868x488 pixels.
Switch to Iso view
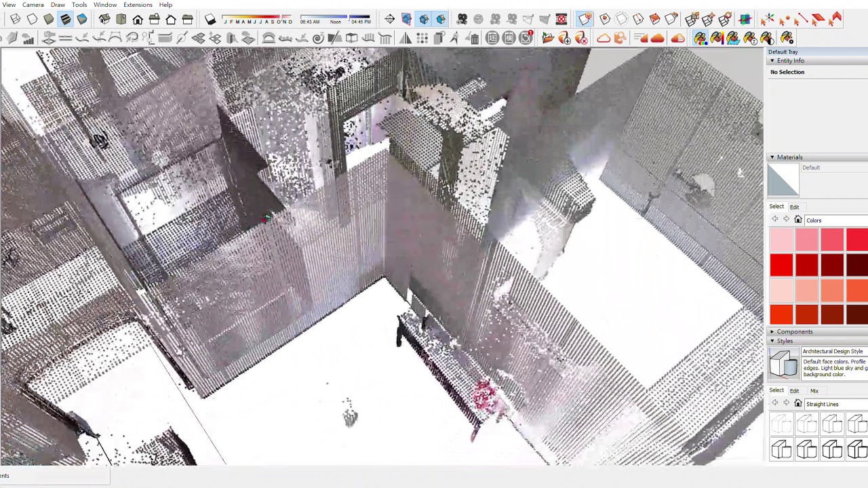point(104,20)
